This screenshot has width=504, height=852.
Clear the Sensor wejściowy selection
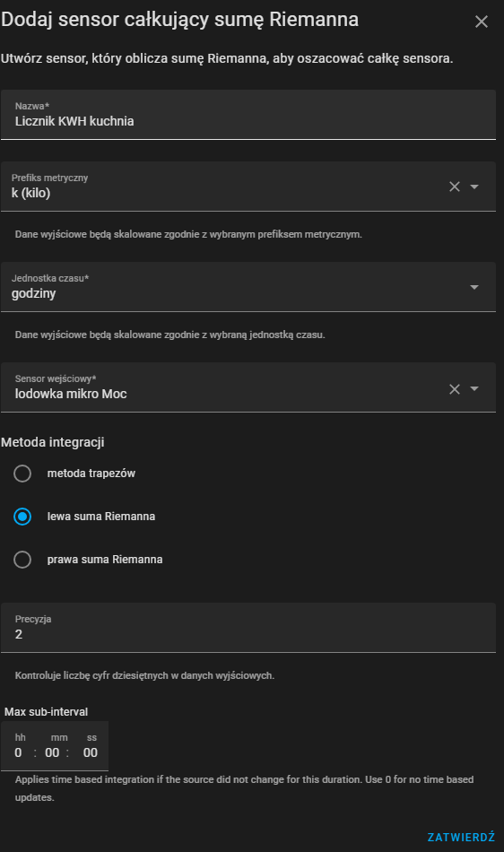pos(455,389)
